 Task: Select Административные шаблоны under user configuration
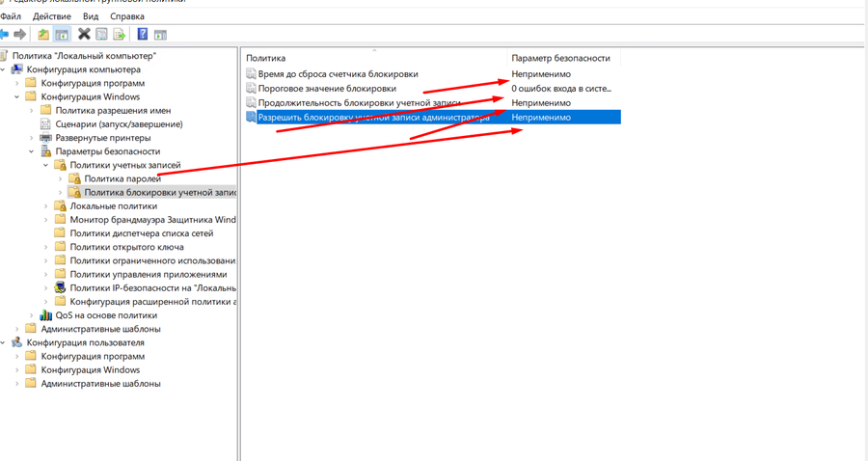point(100,384)
